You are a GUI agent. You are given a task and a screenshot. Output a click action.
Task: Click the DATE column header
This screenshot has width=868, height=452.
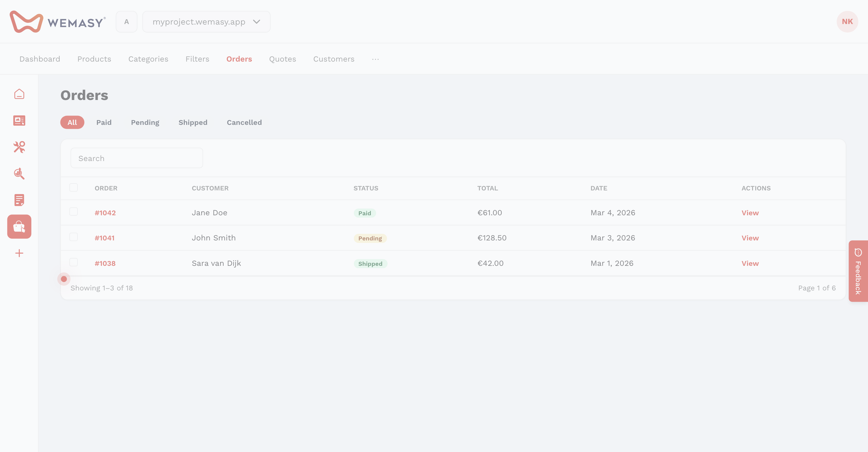point(599,188)
